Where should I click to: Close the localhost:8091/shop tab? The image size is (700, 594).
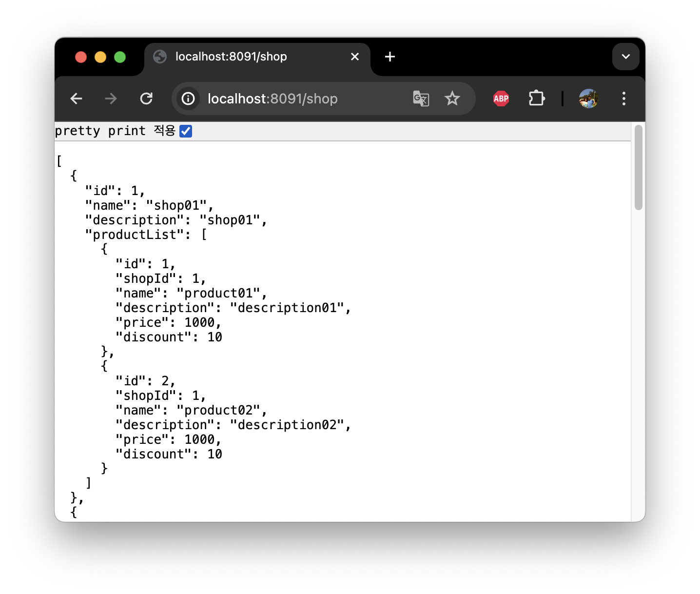pyautogui.click(x=354, y=57)
